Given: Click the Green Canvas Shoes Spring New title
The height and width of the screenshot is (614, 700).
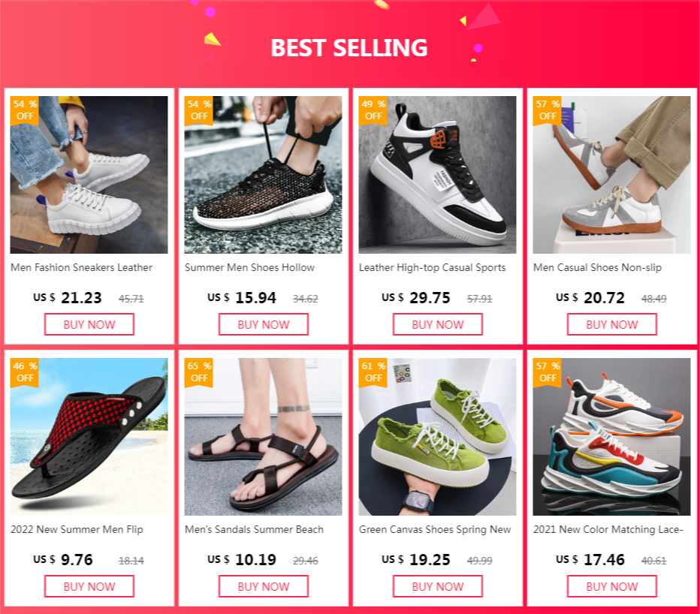Looking at the screenshot, I should click(x=435, y=530).
